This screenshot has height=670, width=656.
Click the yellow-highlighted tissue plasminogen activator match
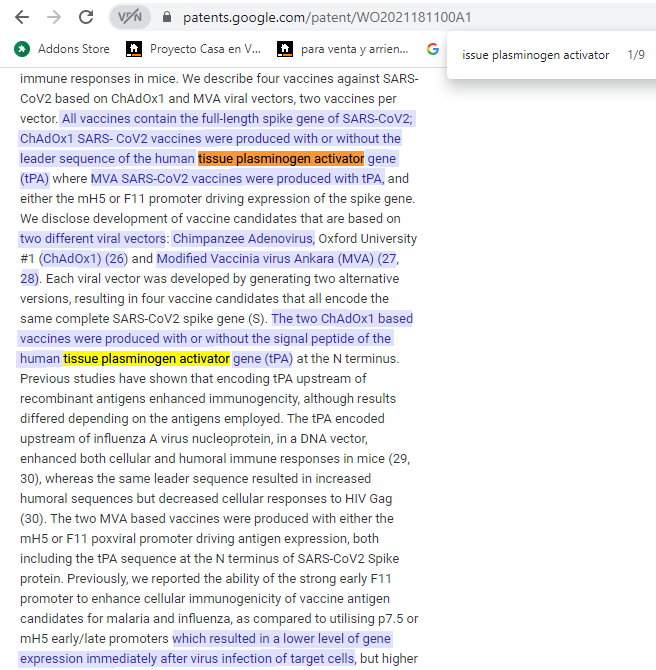coord(146,359)
